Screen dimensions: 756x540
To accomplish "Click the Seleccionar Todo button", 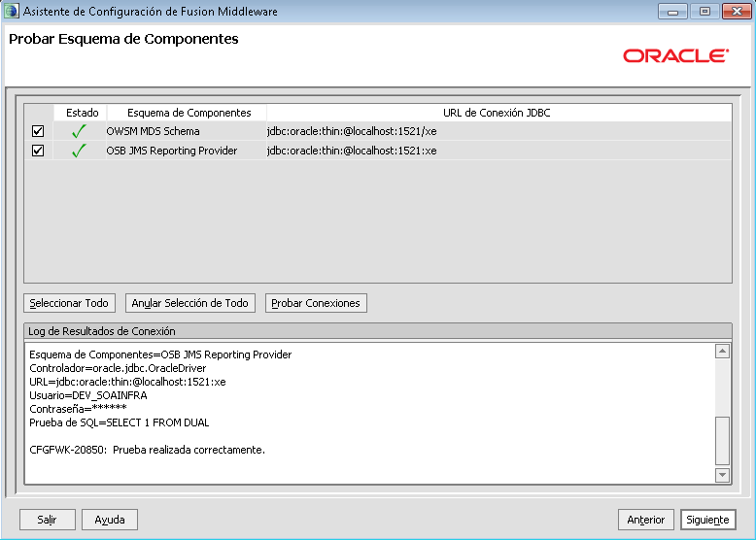I will pos(69,303).
